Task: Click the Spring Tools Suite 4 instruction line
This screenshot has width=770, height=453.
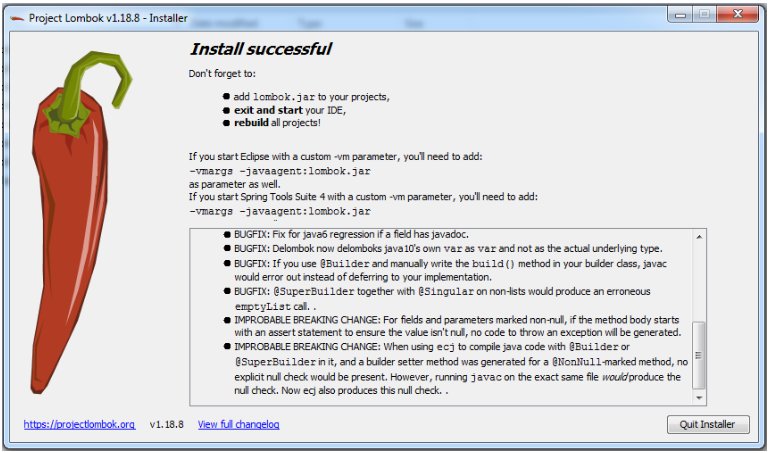Action: pos(363,197)
